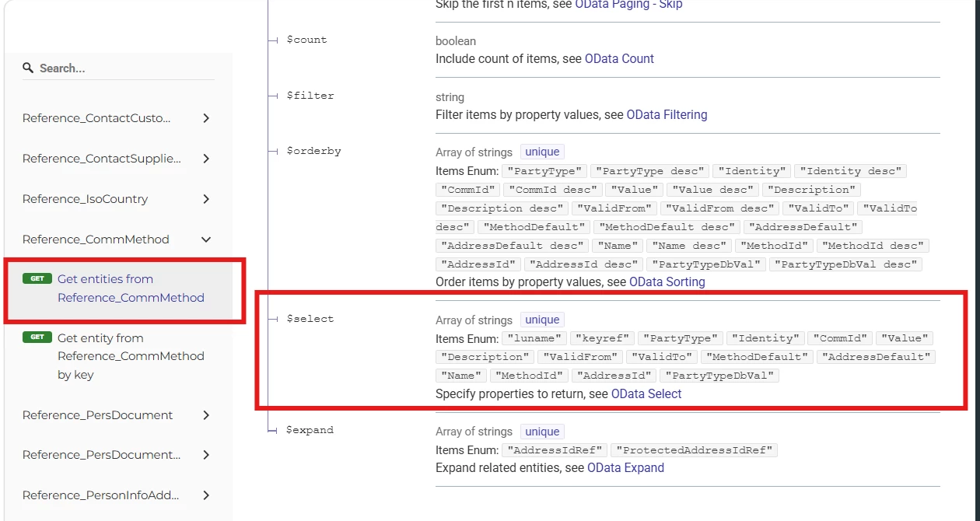Click "Value desc" enum value
980x521 pixels.
coord(713,190)
